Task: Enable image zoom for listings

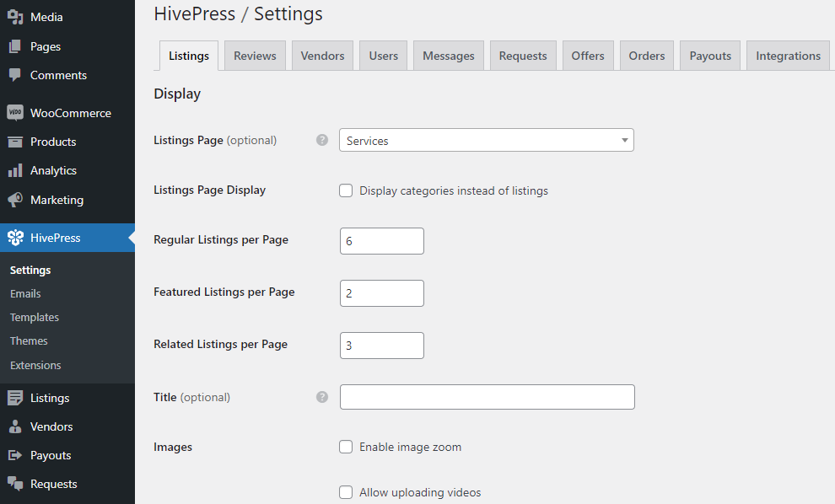Action: pos(346,447)
